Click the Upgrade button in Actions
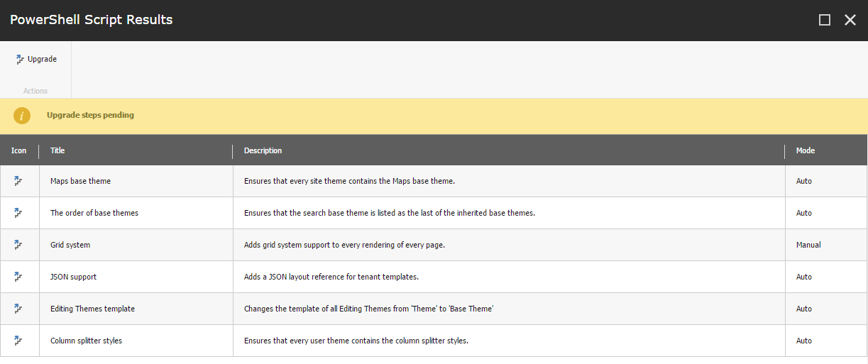The width and height of the screenshot is (868, 364). coord(35,60)
